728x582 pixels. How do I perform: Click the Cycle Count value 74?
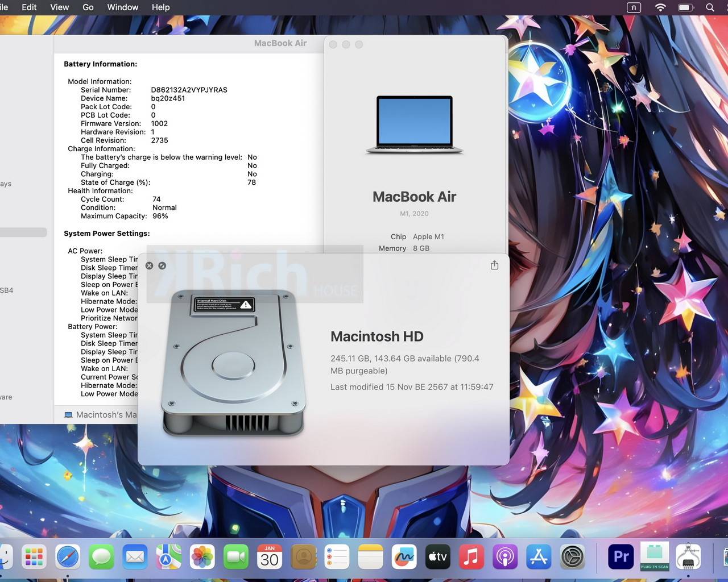click(x=156, y=199)
